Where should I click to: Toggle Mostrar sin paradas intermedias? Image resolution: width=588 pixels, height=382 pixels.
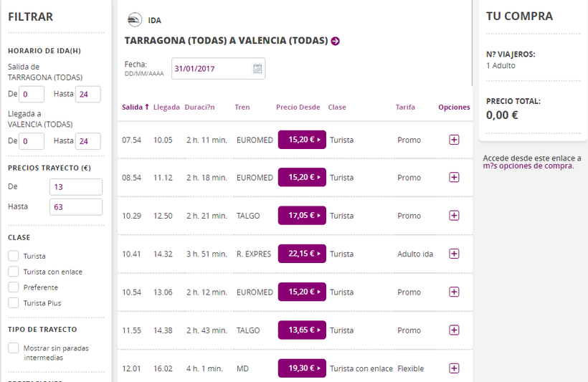14,348
